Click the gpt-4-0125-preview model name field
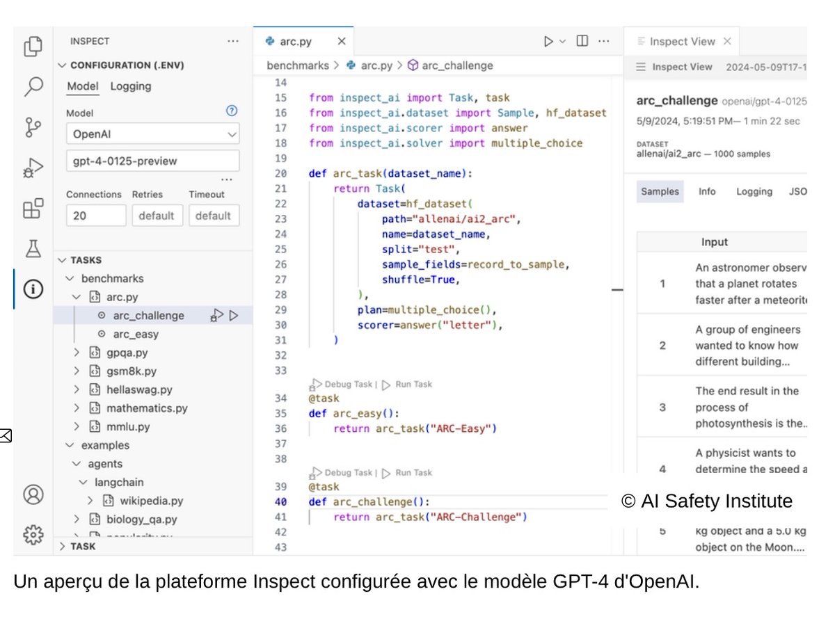Viewport: 835px width, 644px height. pos(153,161)
